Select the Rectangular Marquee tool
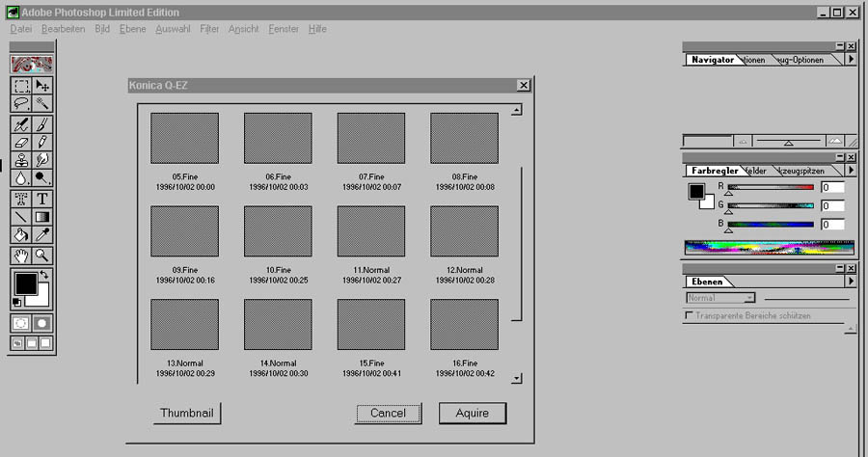This screenshot has height=457, width=868. coord(21,85)
